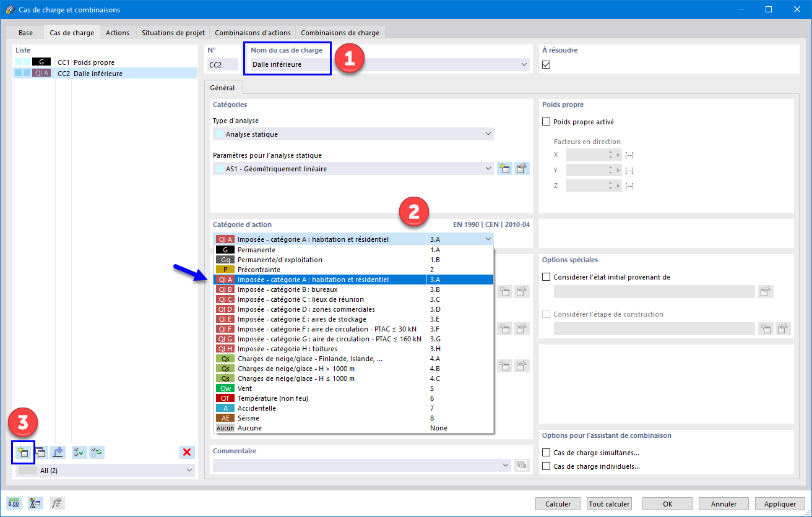Click the edit icon beside the initial state field
Viewport: 812px width, 517px height.
point(766,292)
